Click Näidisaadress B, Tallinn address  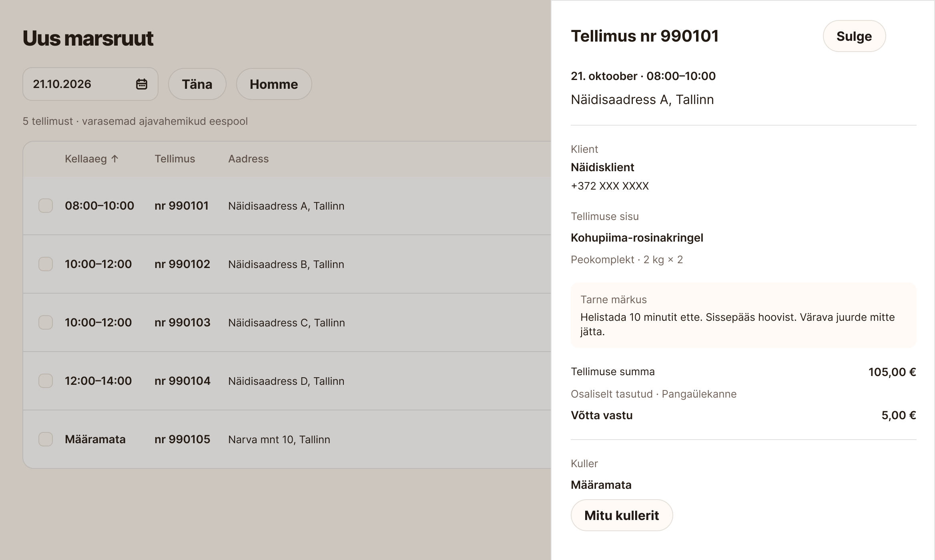[x=286, y=264]
